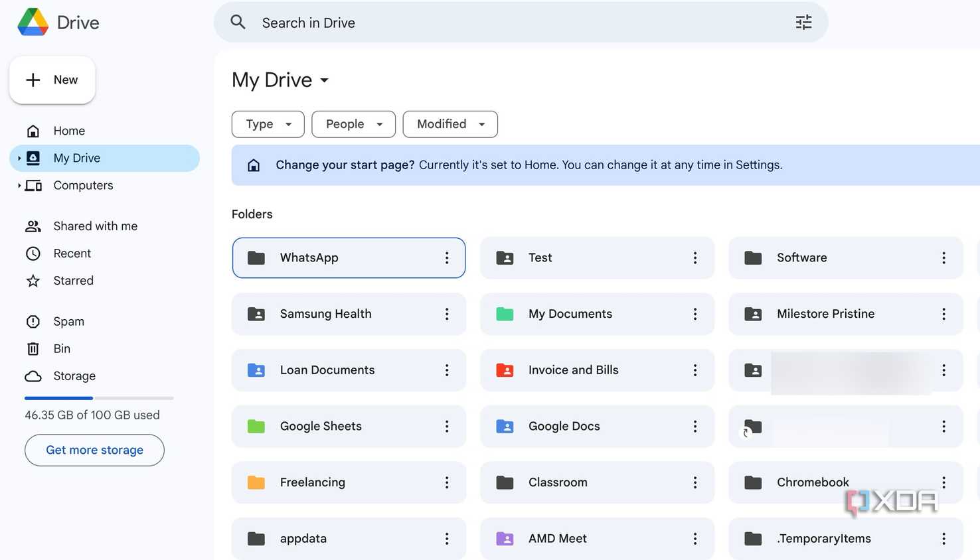Open more actions for Invoice and Bills

pos(695,370)
